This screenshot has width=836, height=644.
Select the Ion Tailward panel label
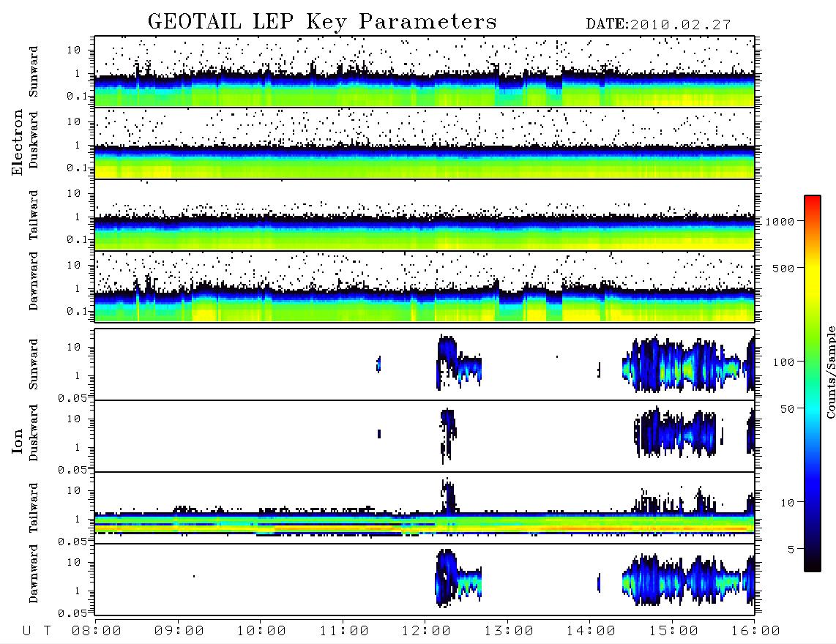pos(34,508)
